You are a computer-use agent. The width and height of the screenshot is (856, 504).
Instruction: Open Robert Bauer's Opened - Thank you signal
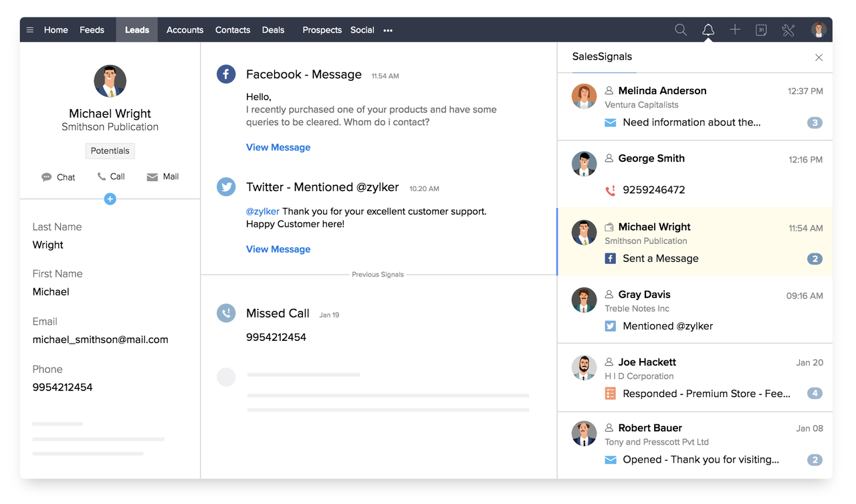[x=701, y=460]
